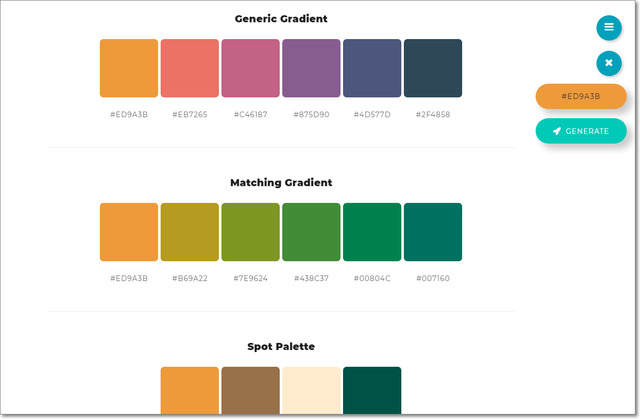Pick the pink #C46187 swatch
The width and height of the screenshot is (640, 419).
(251, 68)
